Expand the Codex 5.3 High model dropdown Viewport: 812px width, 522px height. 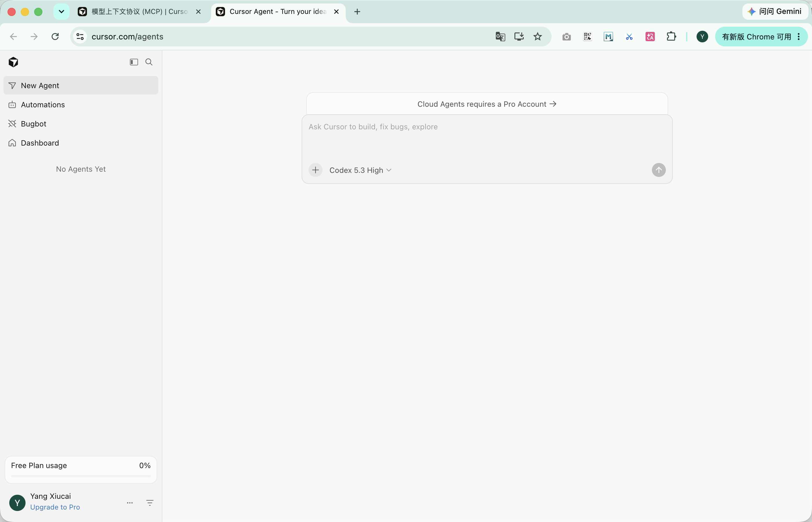(x=360, y=170)
